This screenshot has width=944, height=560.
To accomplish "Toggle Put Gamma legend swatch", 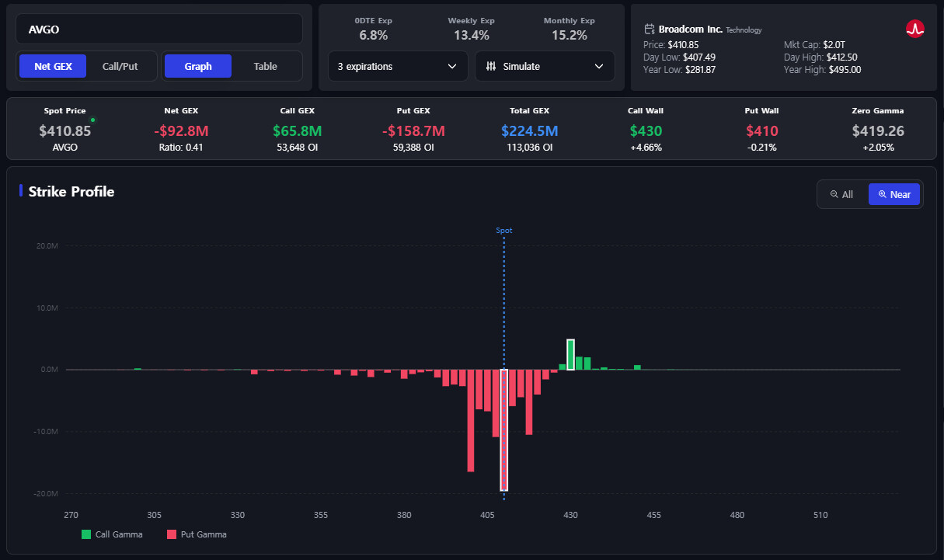I will [172, 534].
